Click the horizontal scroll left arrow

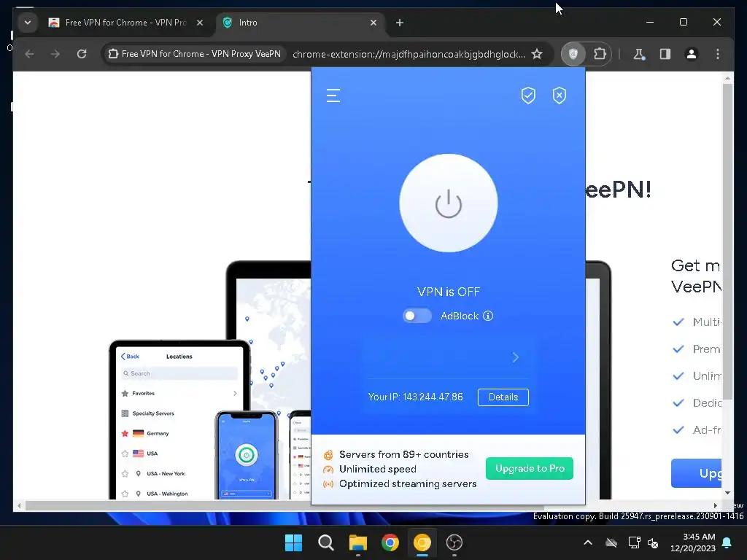[19, 506]
